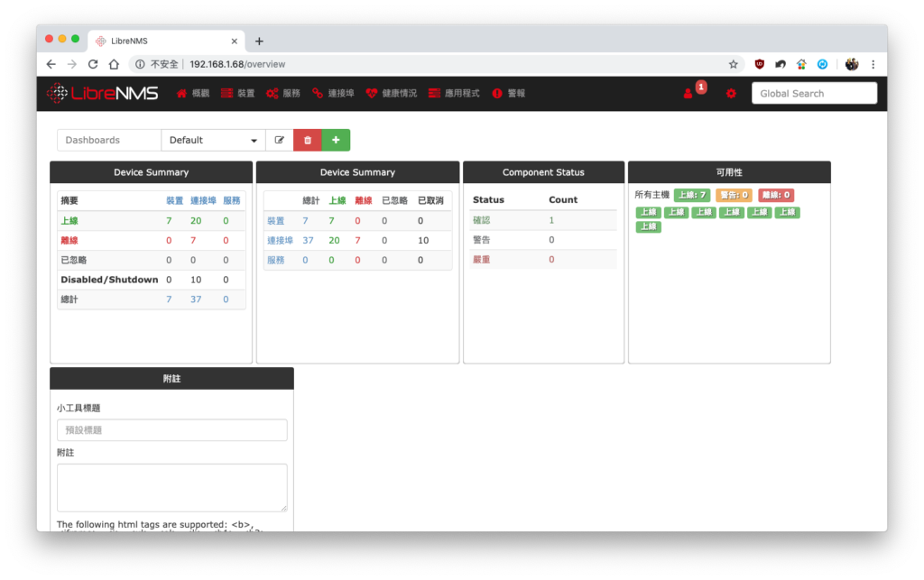Expand the Default dashboard dropdown
Viewport: 924px width, 580px height.
click(213, 140)
